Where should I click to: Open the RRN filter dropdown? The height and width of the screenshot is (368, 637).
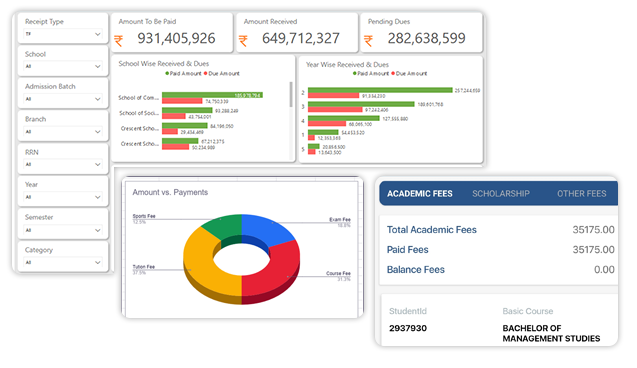[x=63, y=165]
